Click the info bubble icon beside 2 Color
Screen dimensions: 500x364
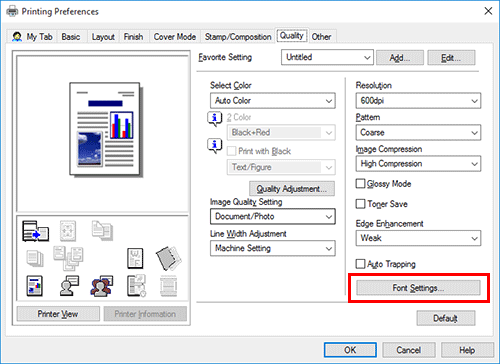tap(215, 119)
